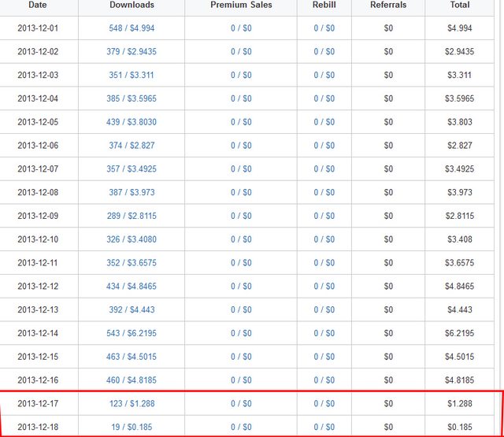Open the 123 / $1.288 downloads link
Screen dimensions: 504x437
coord(132,403)
